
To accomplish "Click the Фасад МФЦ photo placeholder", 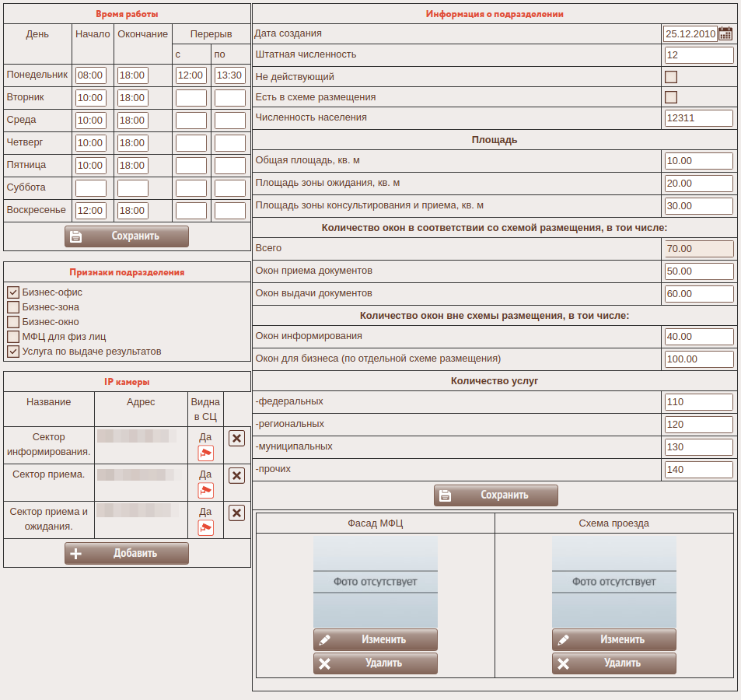I will (376, 581).
